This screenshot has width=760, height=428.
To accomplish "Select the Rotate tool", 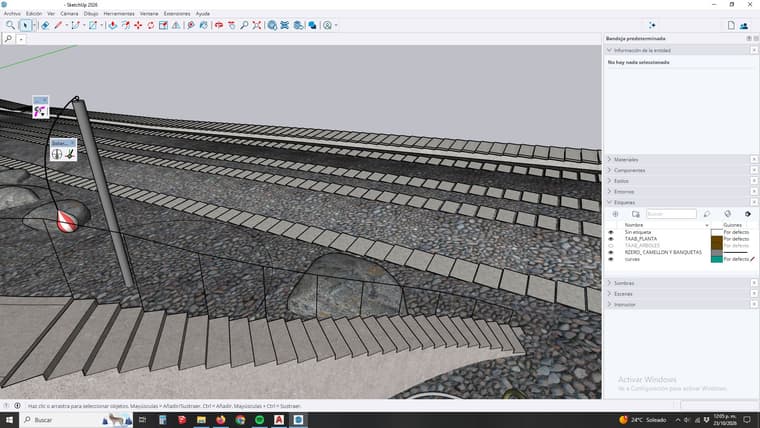I will [151, 25].
